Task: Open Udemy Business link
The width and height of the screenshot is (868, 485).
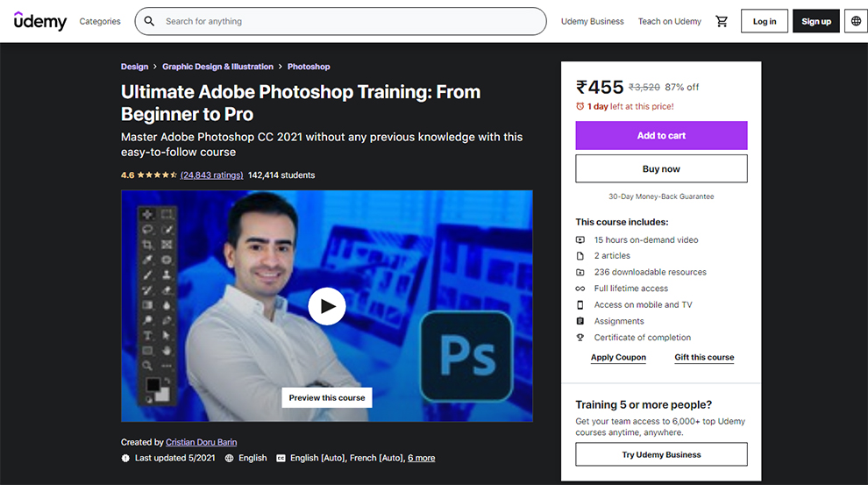Action: [593, 21]
